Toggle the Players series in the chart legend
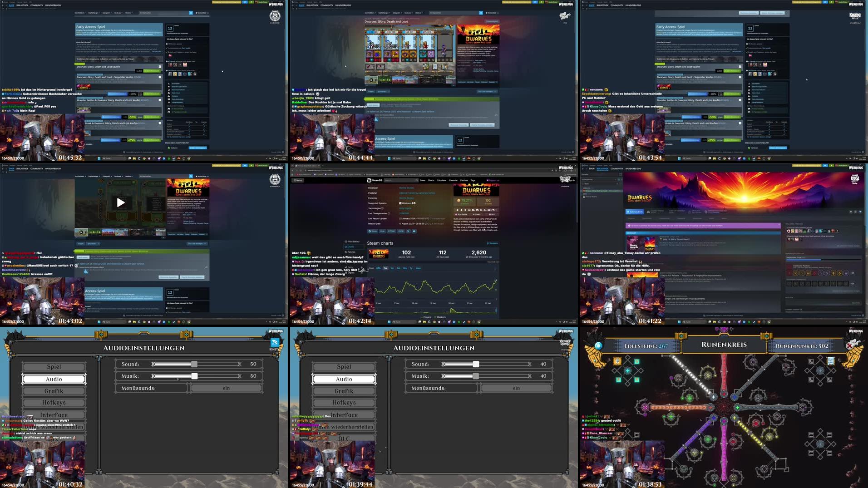 [x=427, y=317]
